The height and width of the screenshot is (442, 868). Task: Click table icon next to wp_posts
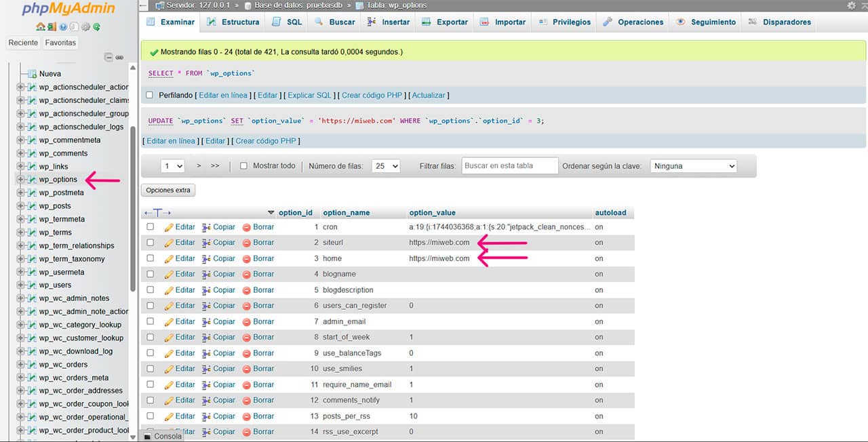31,206
